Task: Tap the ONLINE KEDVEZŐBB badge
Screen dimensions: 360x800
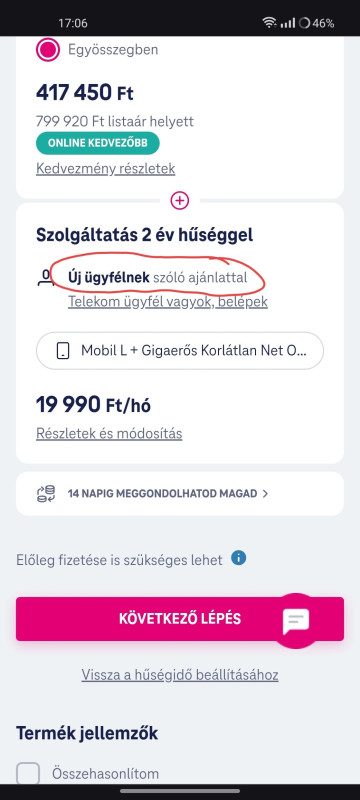Action: pos(97,143)
